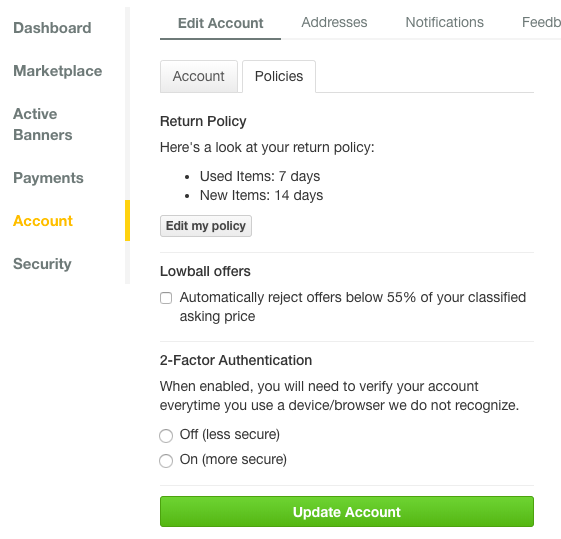
Task: Go to Marketplace in sidebar
Action: tap(58, 71)
